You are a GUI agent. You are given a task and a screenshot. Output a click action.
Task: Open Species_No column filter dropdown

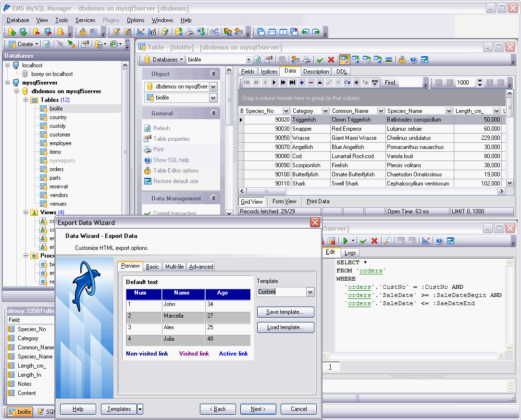286,111
